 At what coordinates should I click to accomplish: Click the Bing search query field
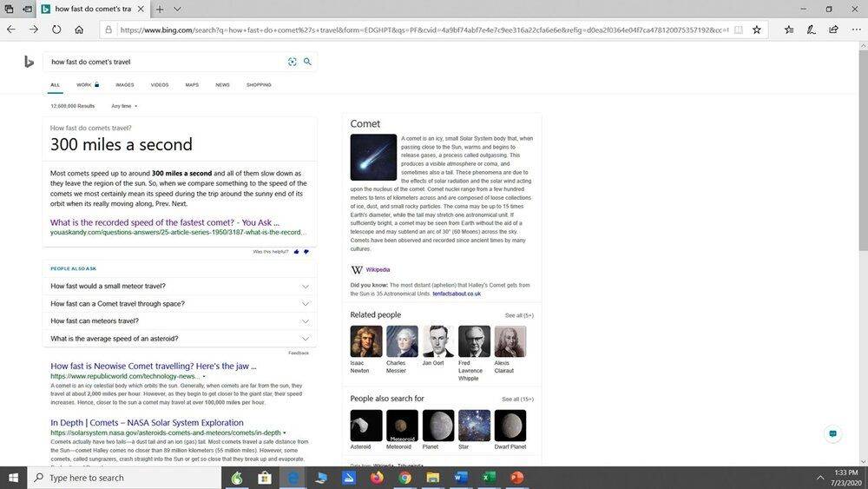[x=166, y=62]
